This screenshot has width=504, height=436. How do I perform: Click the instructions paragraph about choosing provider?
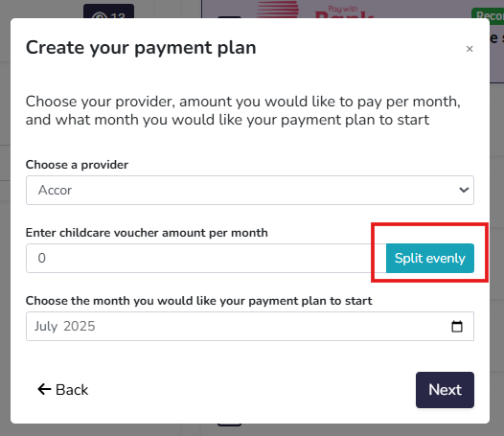point(243,110)
